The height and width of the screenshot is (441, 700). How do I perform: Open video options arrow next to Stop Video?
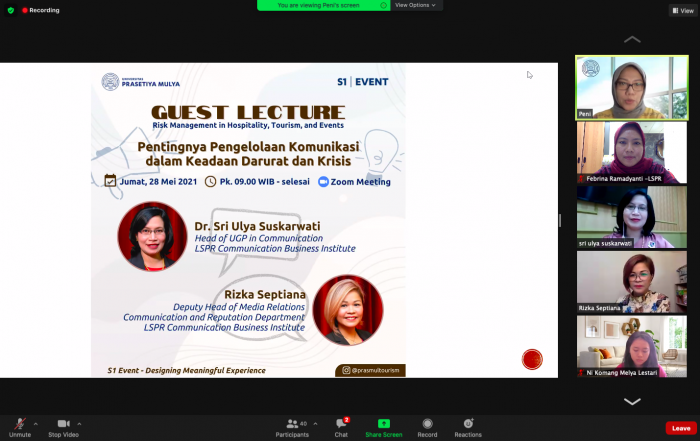pyautogui.click(x=79, y=424)
